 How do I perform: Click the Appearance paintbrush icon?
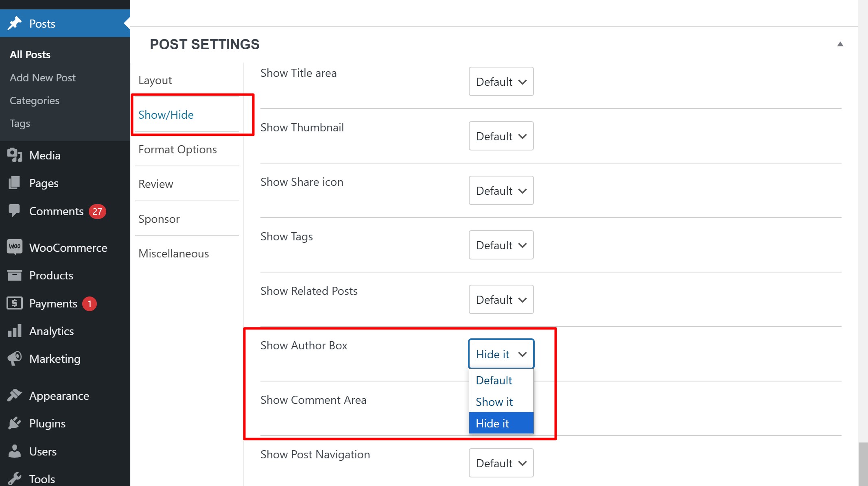tap(15, 395)
